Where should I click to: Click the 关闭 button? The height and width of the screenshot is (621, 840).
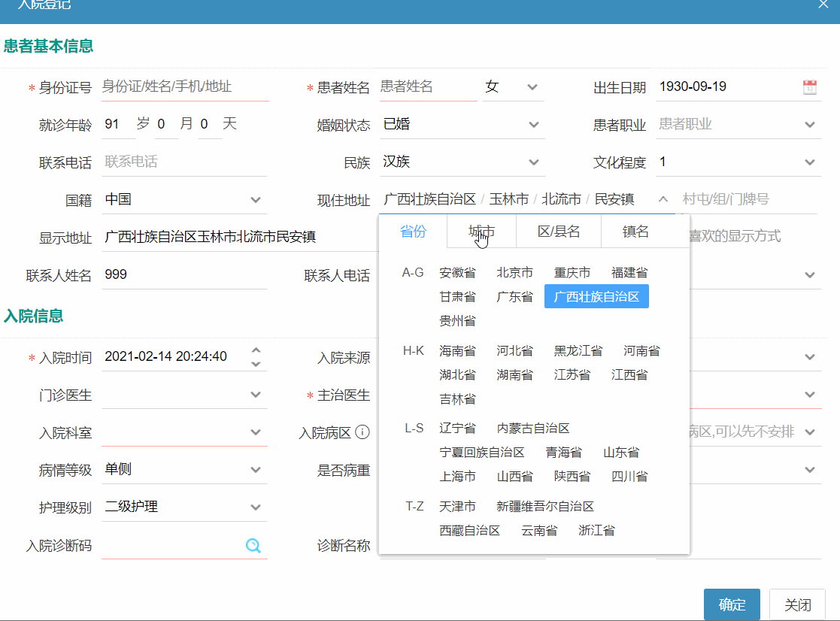(797, 604)
